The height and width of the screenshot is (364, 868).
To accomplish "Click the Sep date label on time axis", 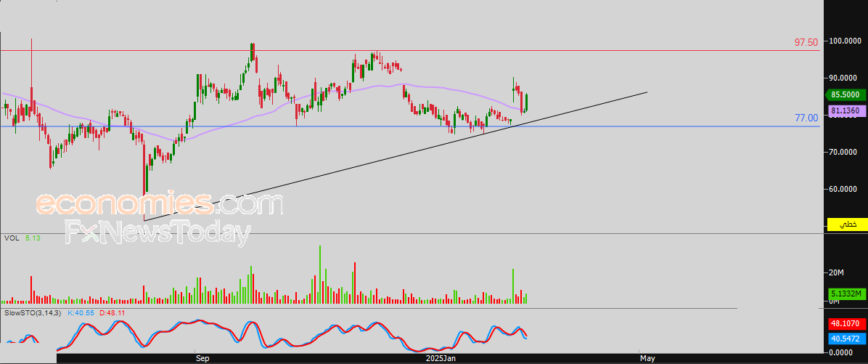I will (x=202, y=358).
